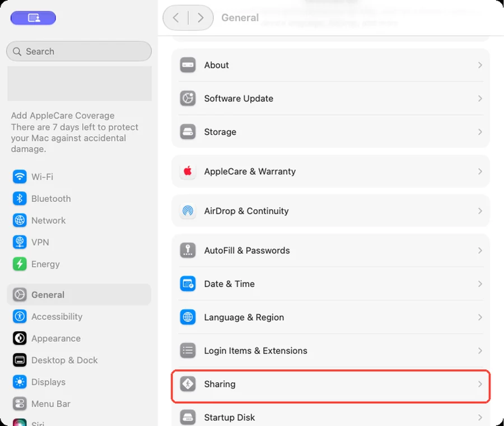Click the Startup Disk drive icon
Screen dimensions: 504x426
point(188,418)
